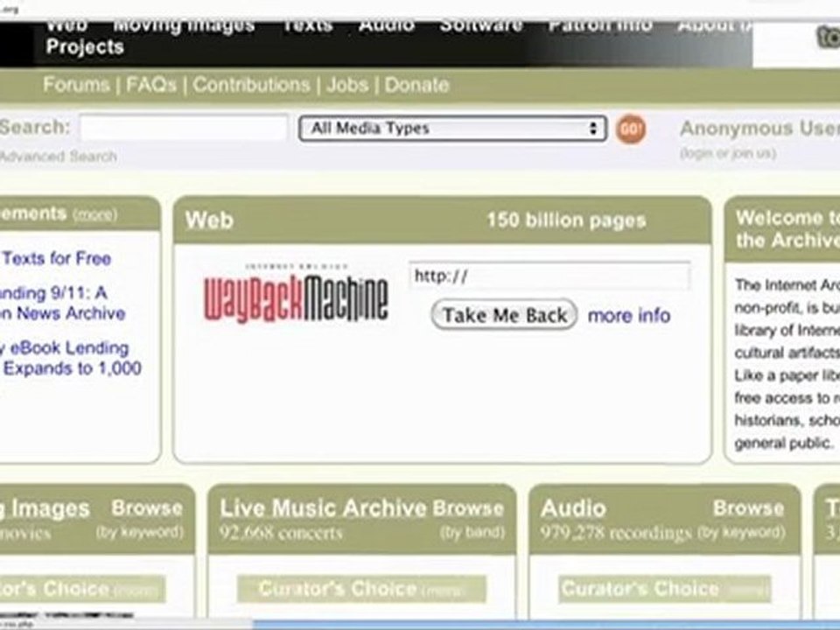Click the Live Music Archive heading
This screenshot has height=630, width=840.
(x=323, y=507)
